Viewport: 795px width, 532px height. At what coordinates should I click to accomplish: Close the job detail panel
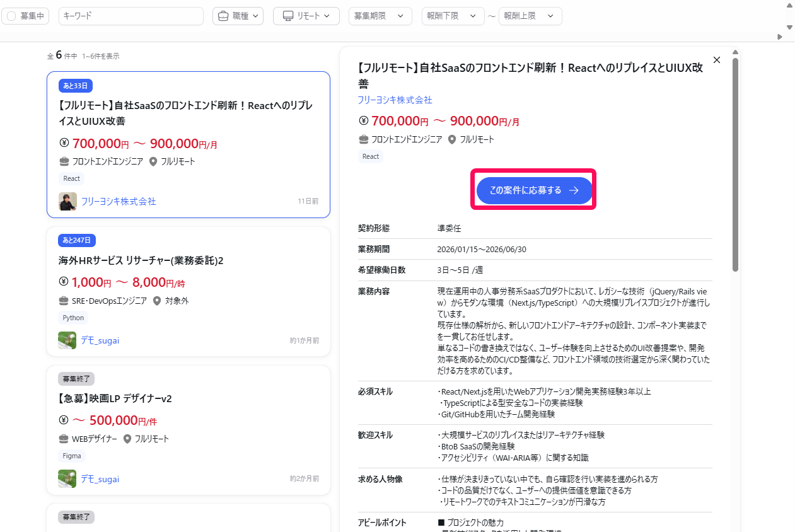(x=716, y=60)
